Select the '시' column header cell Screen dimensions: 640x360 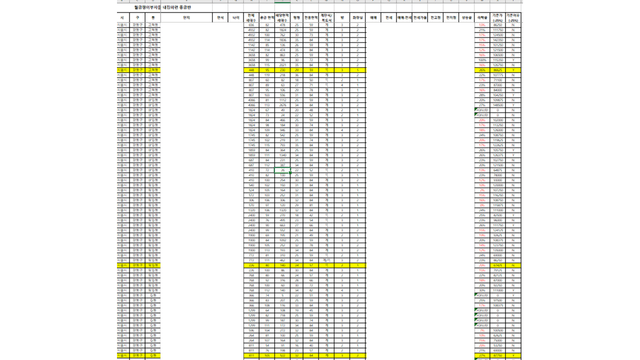(122, 18)
